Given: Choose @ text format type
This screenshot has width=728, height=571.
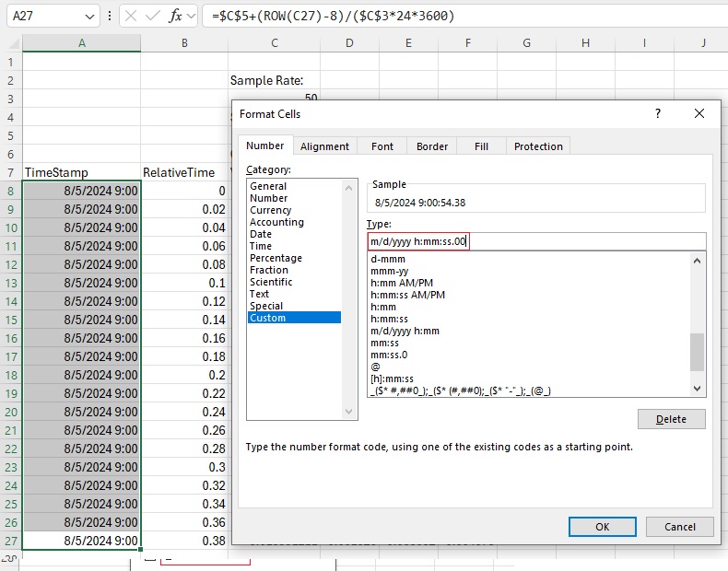Looking at the screenshot, I should 529,367.
